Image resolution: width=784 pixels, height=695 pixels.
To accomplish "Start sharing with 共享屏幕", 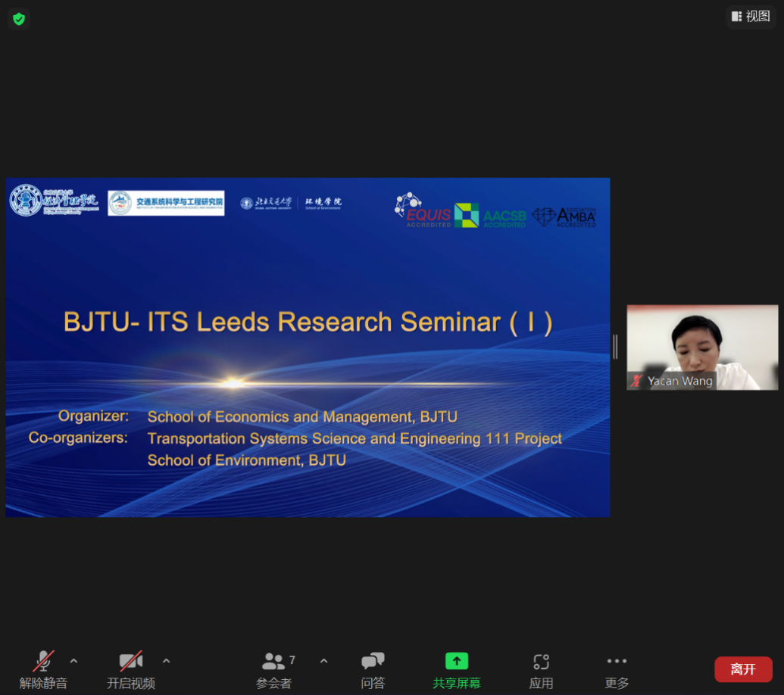I will [457, 669].
